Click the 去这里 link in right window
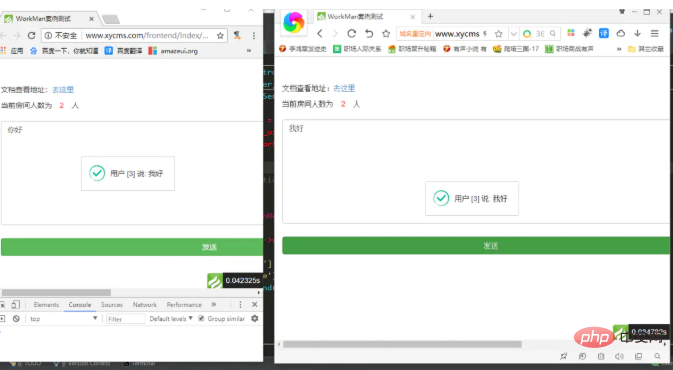The height and width of the screenshot is (370, 673). pyautogui.click(x=344, y=88)
